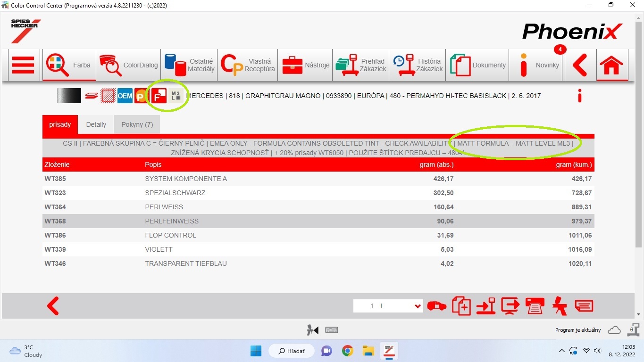The image size is (644, 362).
Task: Open the Farba colour search
Action: point(69,65)
